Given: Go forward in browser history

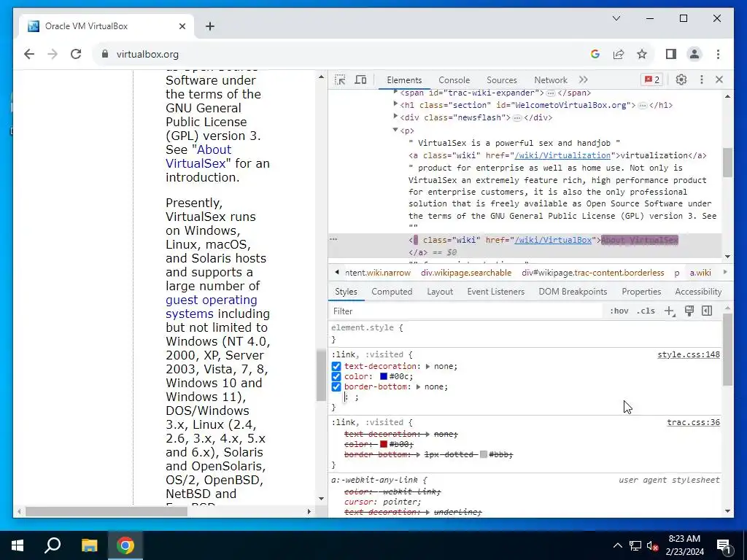Looking at the screenshot, I should click(x=53, y=54).
